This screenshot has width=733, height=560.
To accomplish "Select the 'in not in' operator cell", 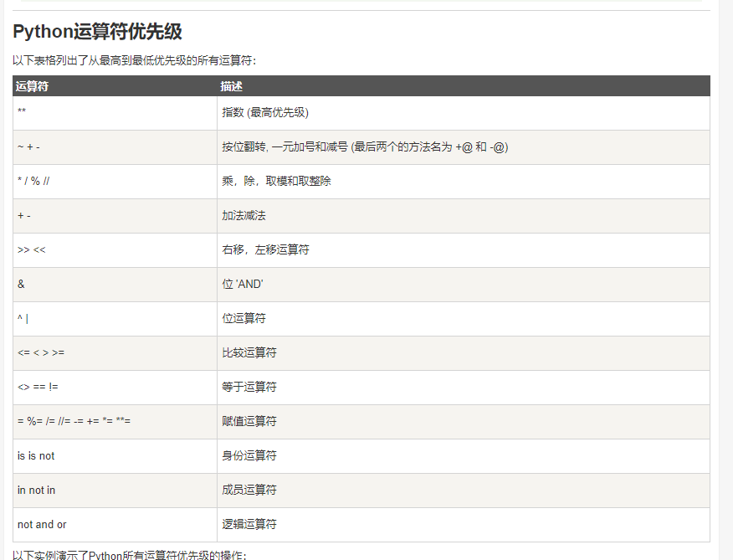I will pyautogui.click(x=115, y=491).
